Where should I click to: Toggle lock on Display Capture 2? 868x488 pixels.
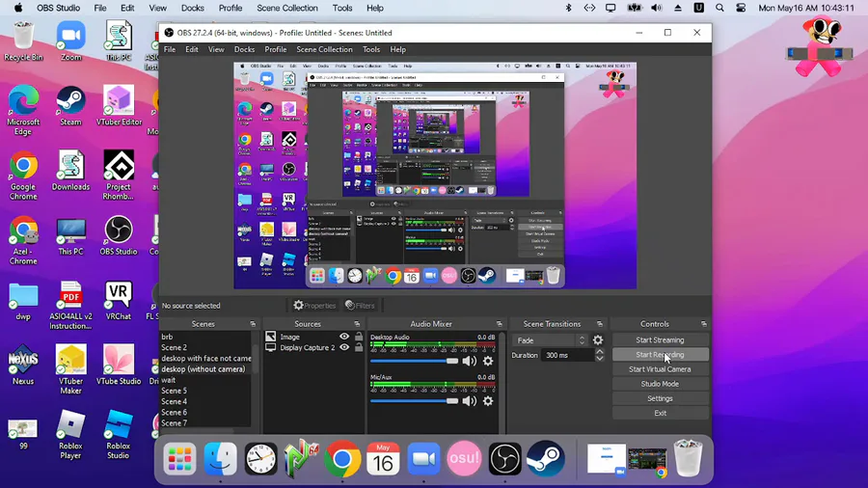[x=359, y=347]
